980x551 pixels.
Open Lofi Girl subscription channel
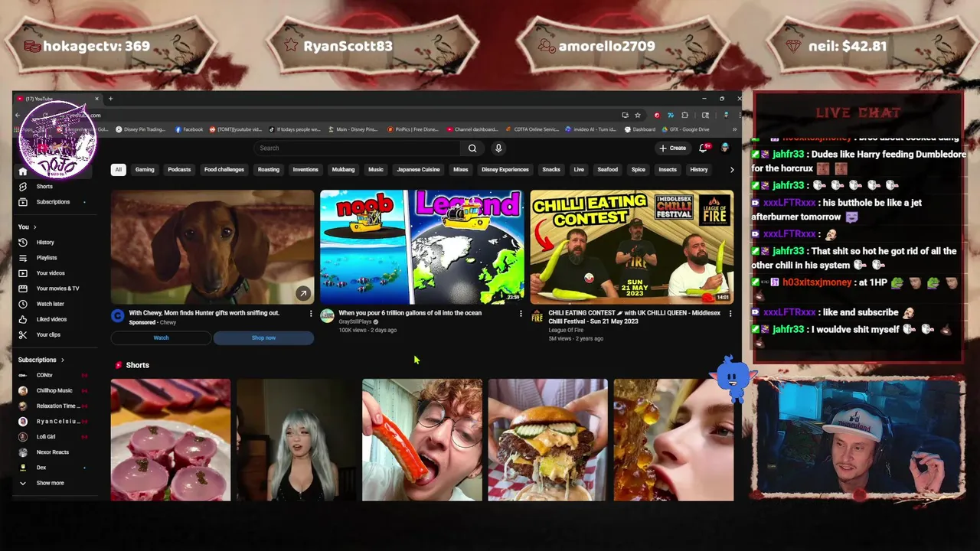click(53, 436)
